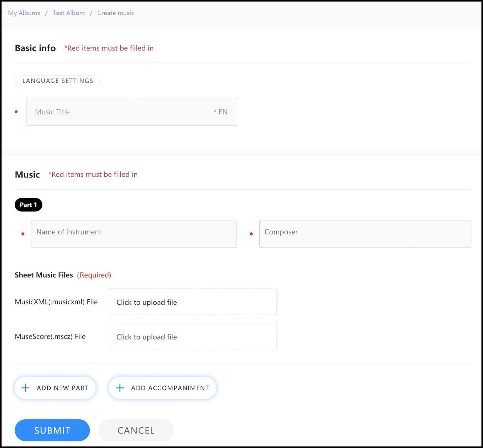This screenshot has height=448, width=483.
Task: Click plus icon on Add Accompaniment
Action: pyautogui.click(x=120, y=388)
